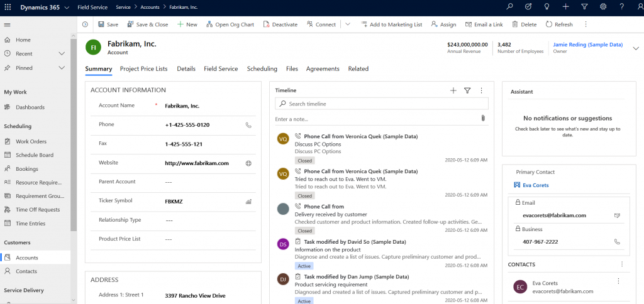
Task: Expand the Pinned list chevron
Action: click(62, 68)
